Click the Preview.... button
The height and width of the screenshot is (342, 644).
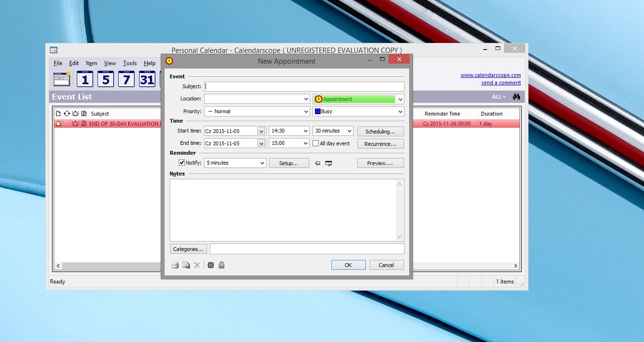click(380, 163)
